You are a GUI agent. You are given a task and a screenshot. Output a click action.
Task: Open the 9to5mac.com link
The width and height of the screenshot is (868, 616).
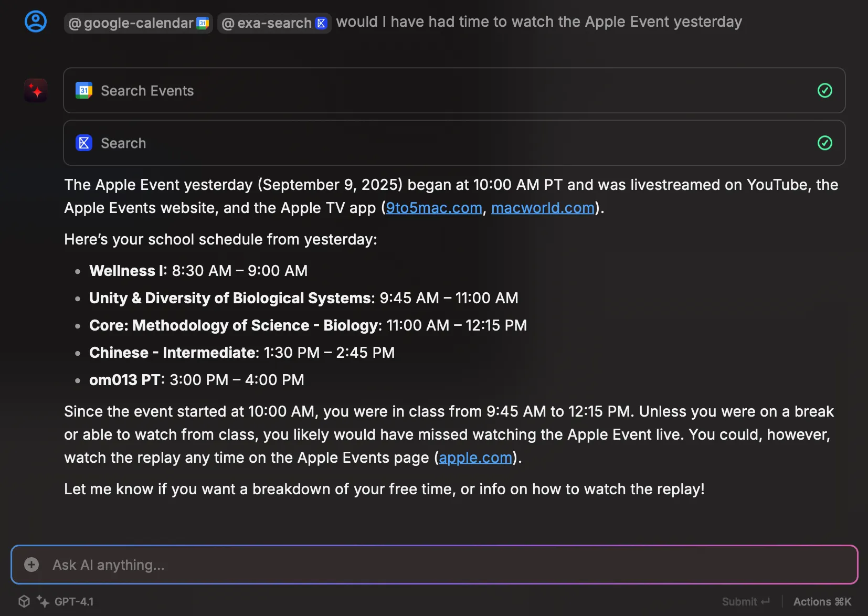pos(434,208)
